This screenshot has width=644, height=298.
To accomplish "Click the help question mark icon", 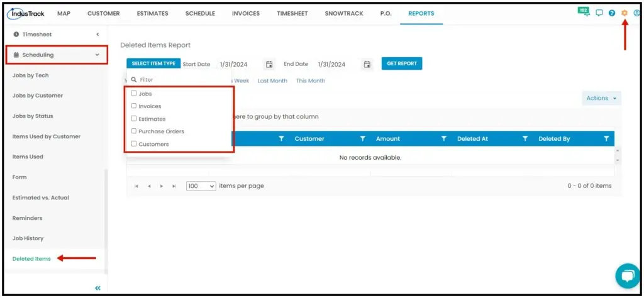I will [612, 13].
